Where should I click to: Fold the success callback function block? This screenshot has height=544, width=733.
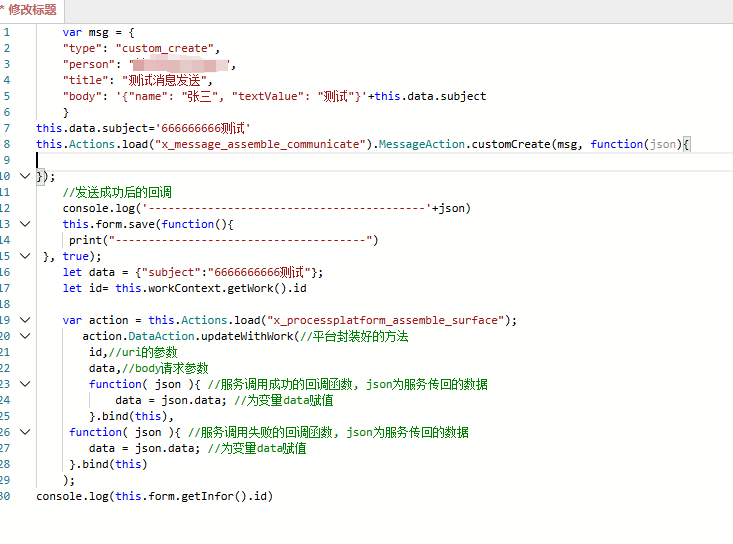click(x=25, y=384)
